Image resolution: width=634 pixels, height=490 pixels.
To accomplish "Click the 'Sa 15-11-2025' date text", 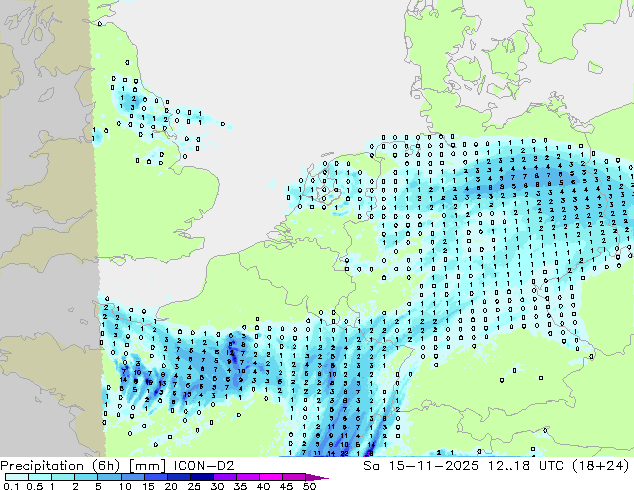I will tap(421, 466).
